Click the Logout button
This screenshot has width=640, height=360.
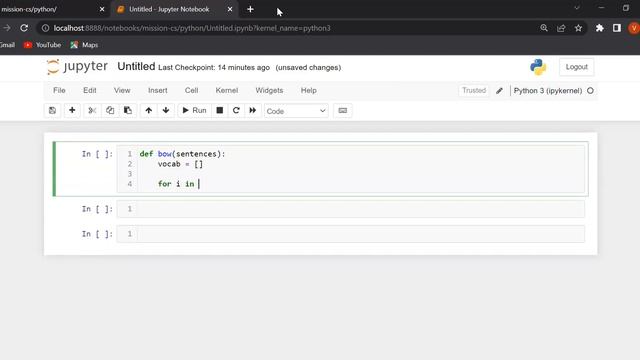coord(576,67)
